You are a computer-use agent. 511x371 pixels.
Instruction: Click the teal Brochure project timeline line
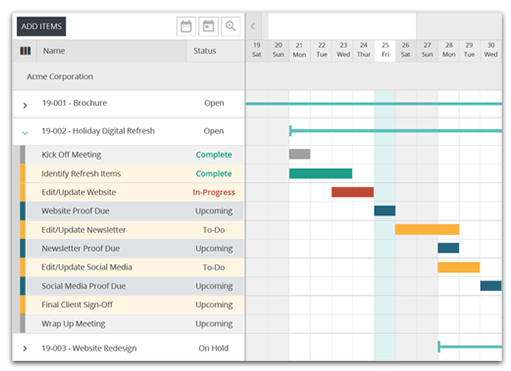[x=374, y=104]
